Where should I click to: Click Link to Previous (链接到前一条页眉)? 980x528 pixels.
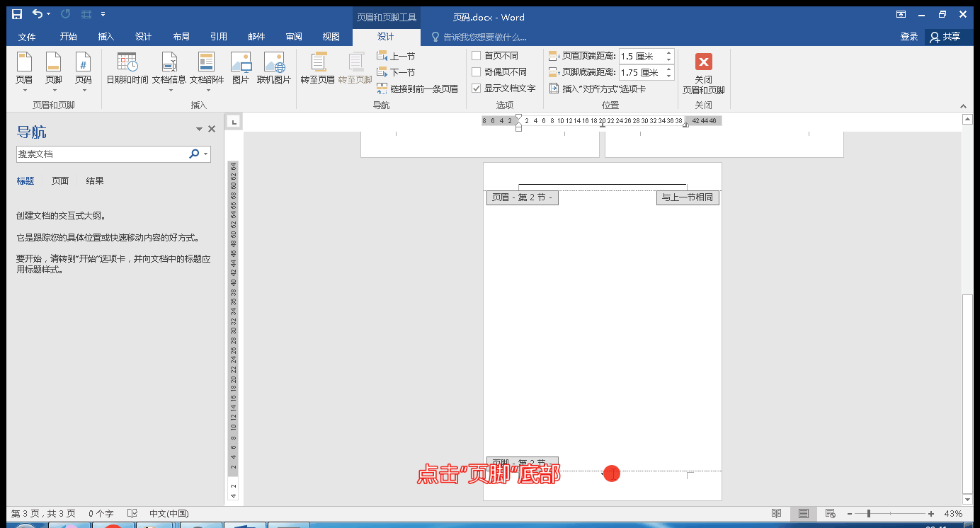(417, 88)
